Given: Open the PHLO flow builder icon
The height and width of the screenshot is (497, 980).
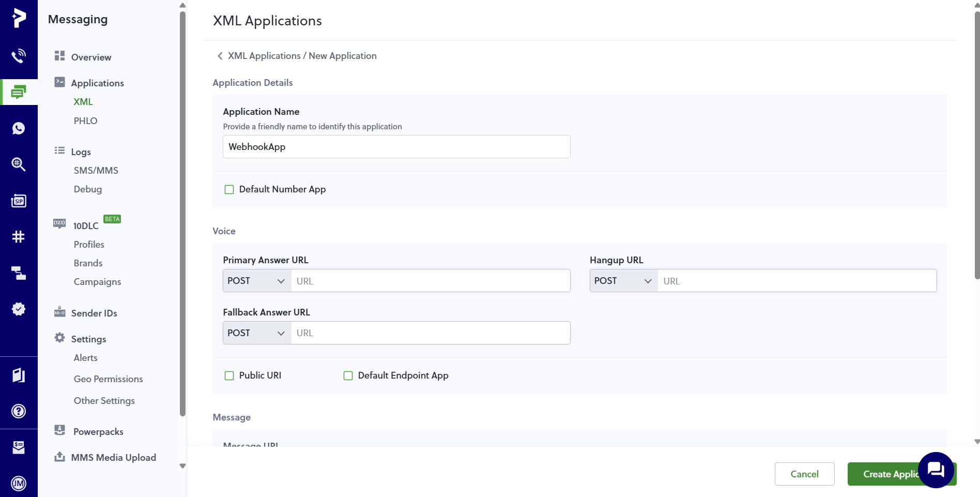Looking at the screenshot, I should click(x=19, y=273).
